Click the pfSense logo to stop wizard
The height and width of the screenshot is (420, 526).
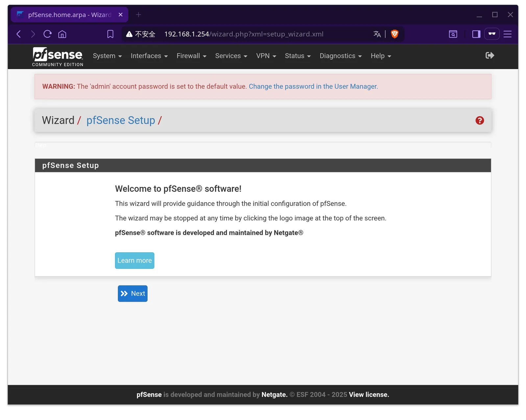58,57
